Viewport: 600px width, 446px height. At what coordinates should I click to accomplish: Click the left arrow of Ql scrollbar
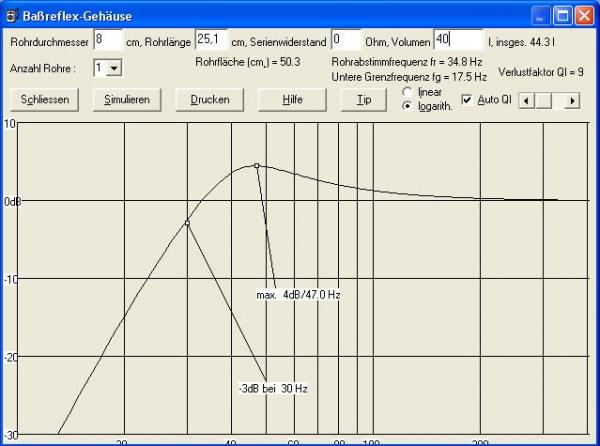pyautogui.click(x=526, y=100)
